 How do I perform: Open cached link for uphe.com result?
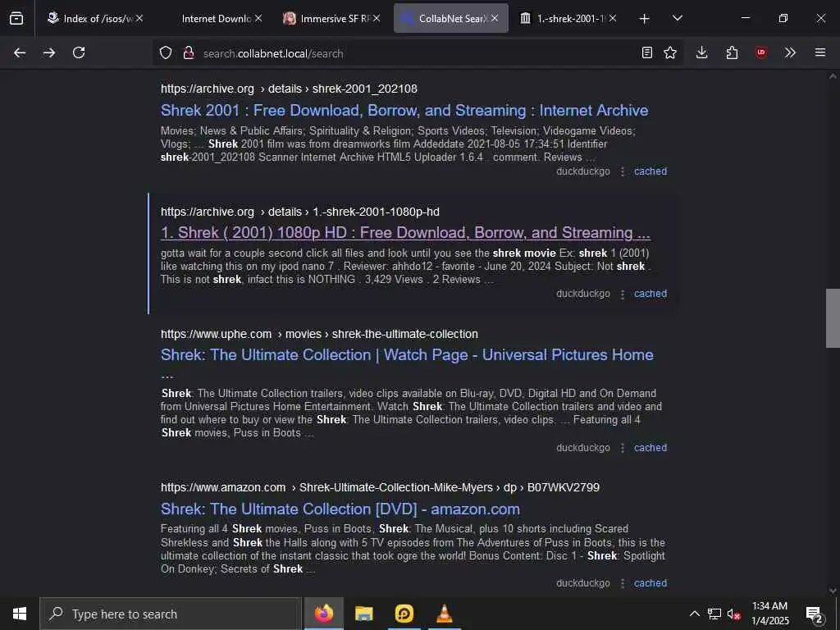651,448
